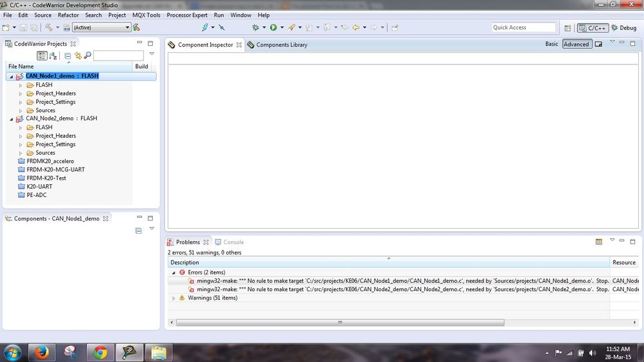Click the binary file icon beside Active combo

pos(66,28)
